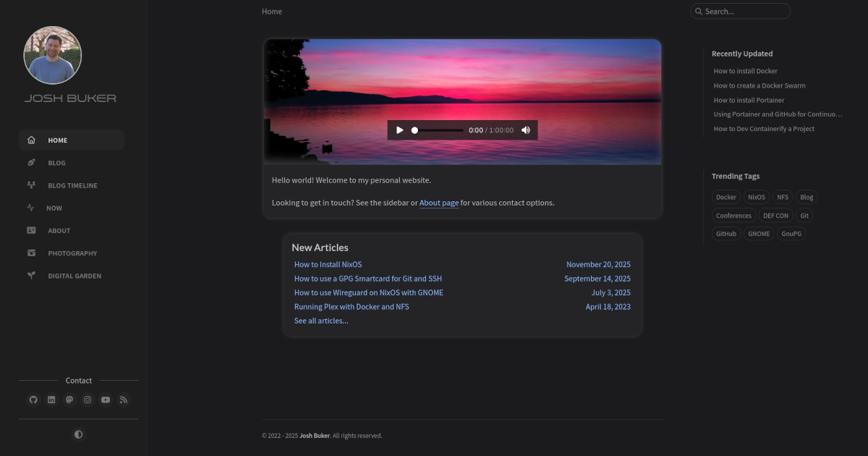The height and width of the screenshot is (456, 868).
Task: Open the YouTube contact icon
Action: tap(106, 400)
